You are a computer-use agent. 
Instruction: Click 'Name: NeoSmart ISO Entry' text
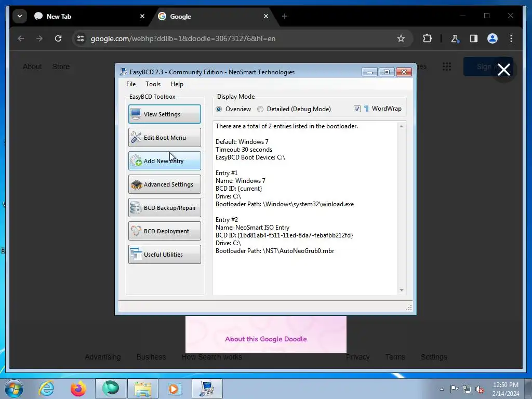[252, 228]
